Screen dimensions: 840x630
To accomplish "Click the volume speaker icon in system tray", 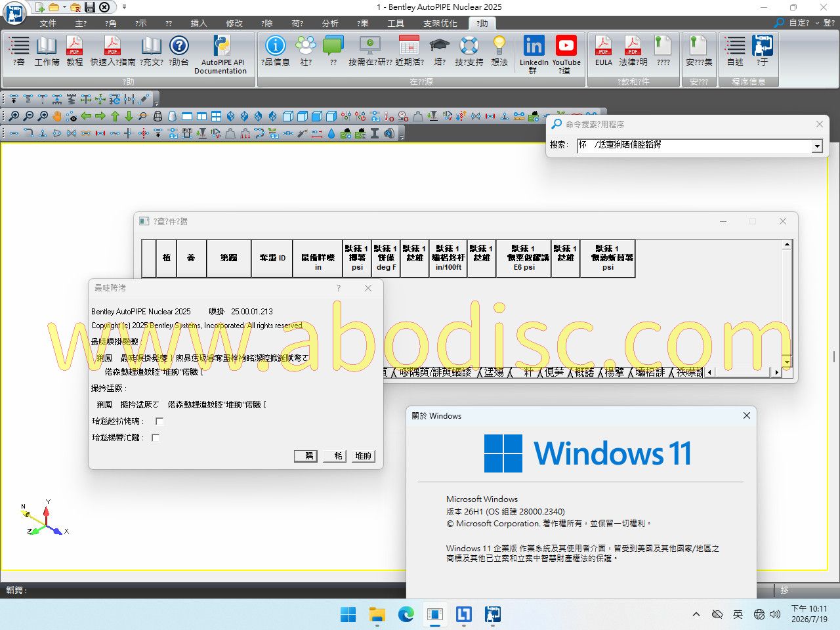I will click(775, 614).
